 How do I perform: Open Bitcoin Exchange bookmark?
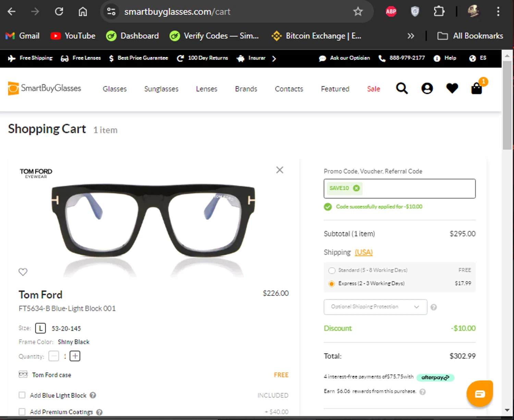[x=316, y=36]
